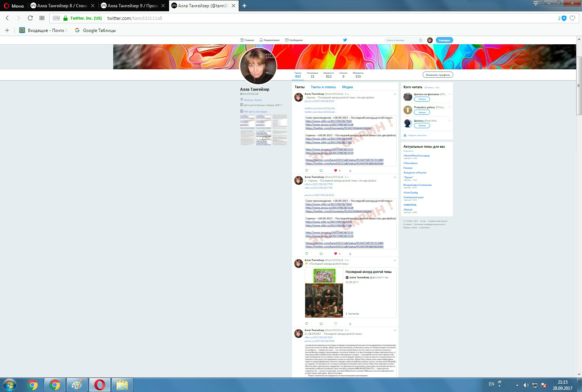582x392 pixels.
Task: Click the Изменить профиль button
Action: 438,75
